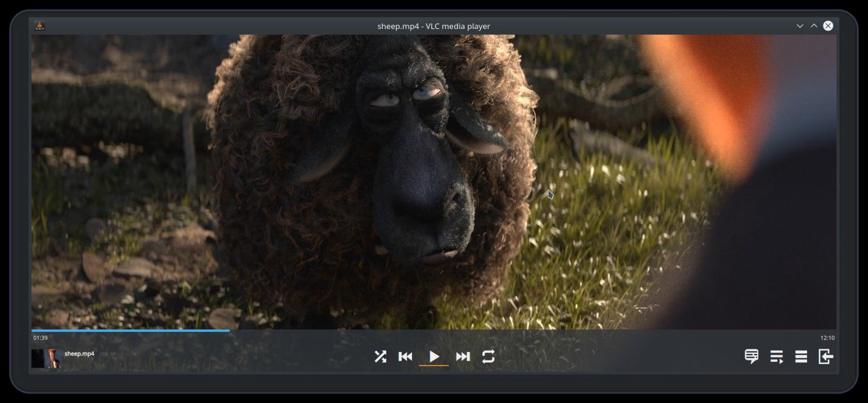The width and height of the screenshot is (868, 403).
Task: Click the total duration 12:10
Action: point(827,338)
